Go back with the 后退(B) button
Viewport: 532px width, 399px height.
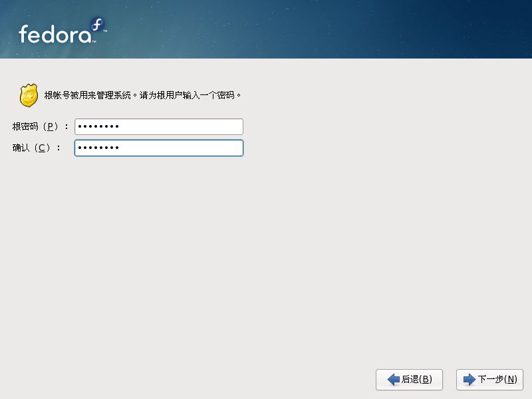(x=409, y=379)
